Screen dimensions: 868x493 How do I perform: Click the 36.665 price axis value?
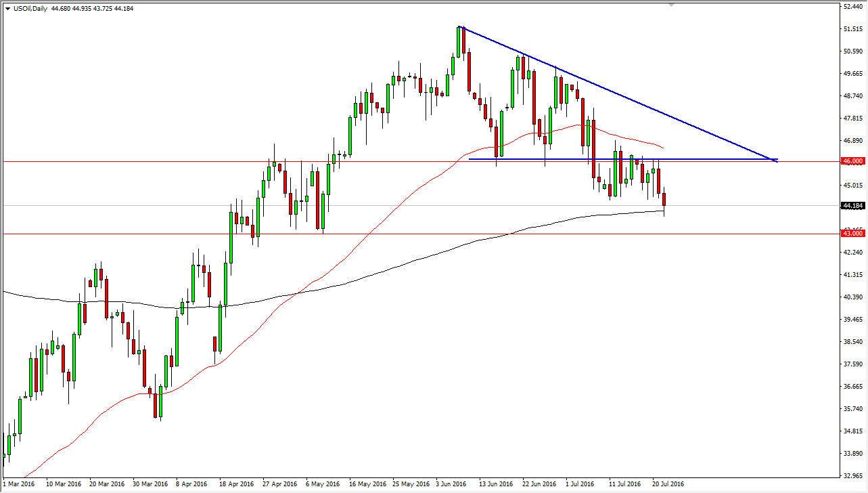(x=852, y=386)
